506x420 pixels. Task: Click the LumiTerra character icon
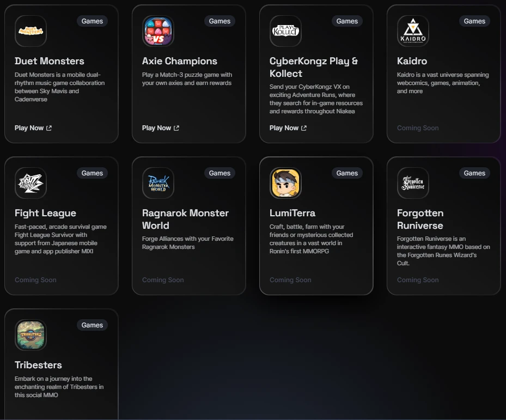pyautogui.click(x=285, y=183)
